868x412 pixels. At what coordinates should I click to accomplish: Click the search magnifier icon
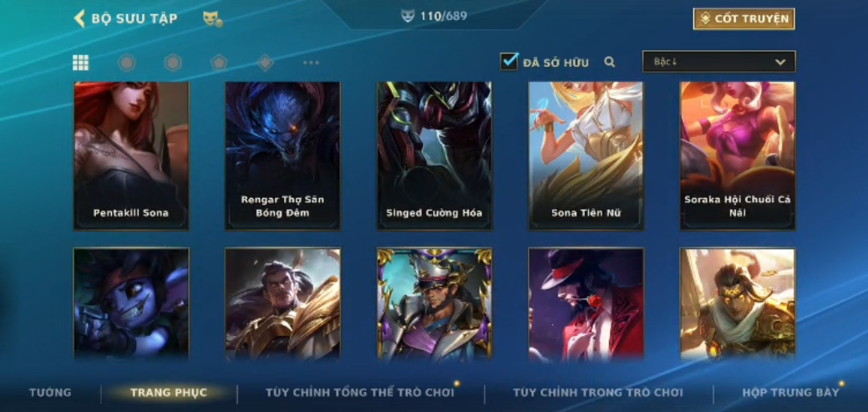coord(610,62)
